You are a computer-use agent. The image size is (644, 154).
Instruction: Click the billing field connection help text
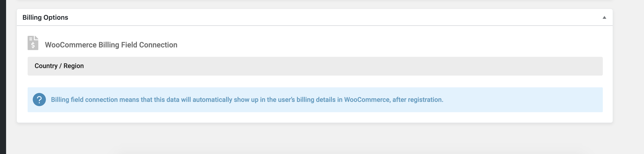click(x=247, y=100)
